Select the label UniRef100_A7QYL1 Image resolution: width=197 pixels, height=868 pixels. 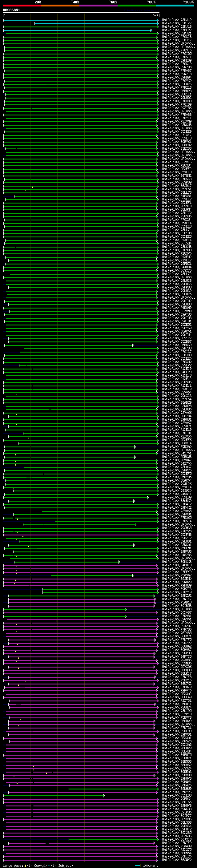tap(177, 118)
